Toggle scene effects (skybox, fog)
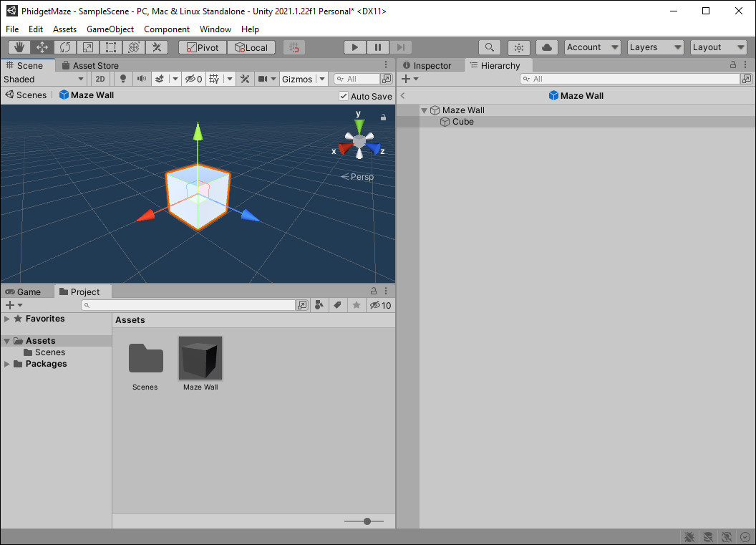756x545 pixels. 160,79
